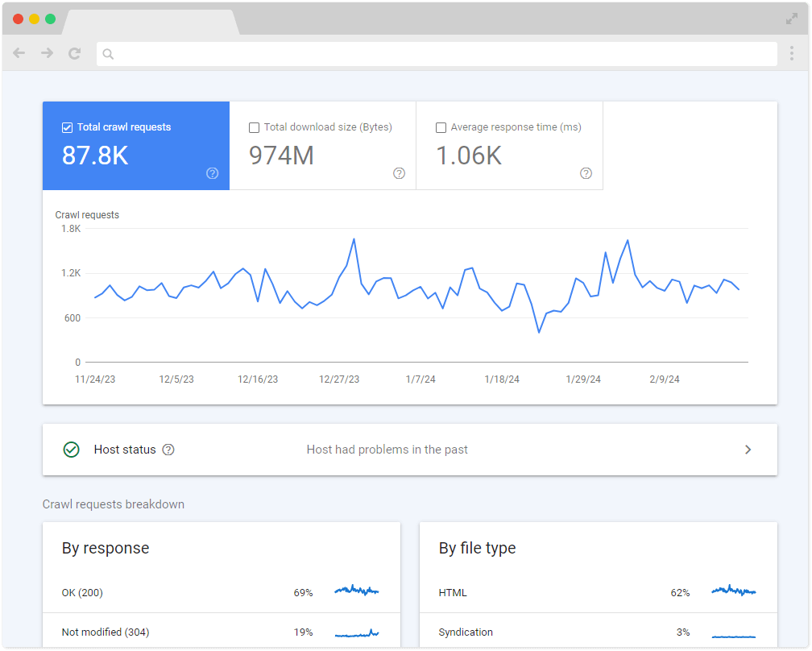Select the 1.06K response time card

[510, 146]
